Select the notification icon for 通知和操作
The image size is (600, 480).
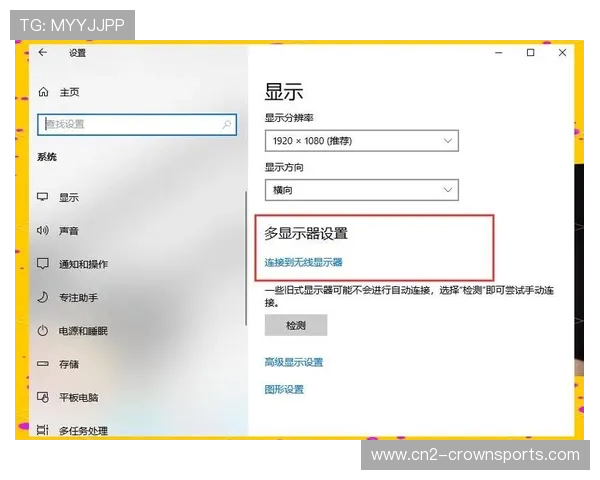pyautogui.click(x=42, y=263)
